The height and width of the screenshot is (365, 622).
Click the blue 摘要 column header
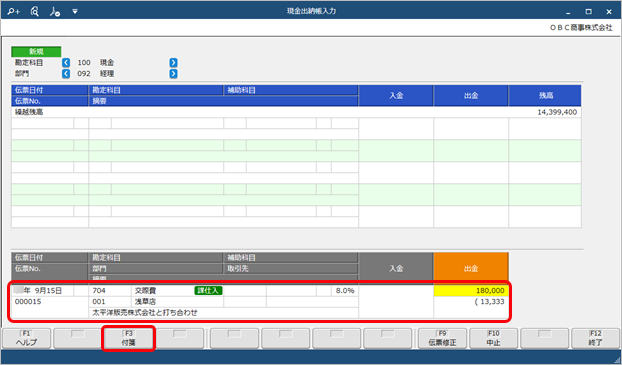223,101
